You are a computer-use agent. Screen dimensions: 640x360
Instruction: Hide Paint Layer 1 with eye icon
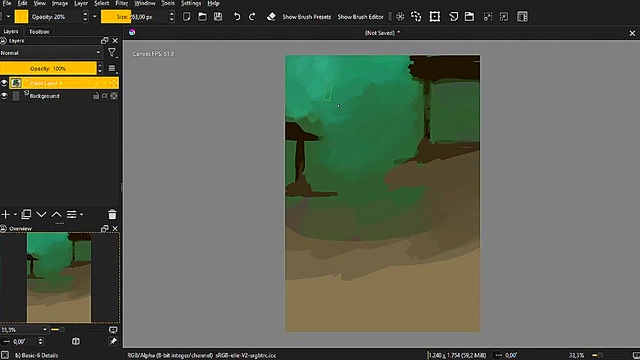(x=4, y=83)
